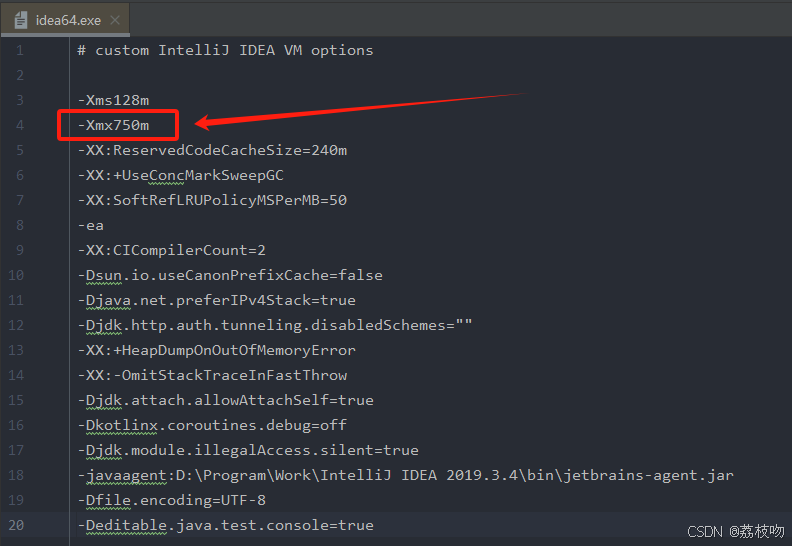This screenshot has width=792, height=546.
Task: Click '-Deditable.java.test.console=true' line
Action: (226, 525)
